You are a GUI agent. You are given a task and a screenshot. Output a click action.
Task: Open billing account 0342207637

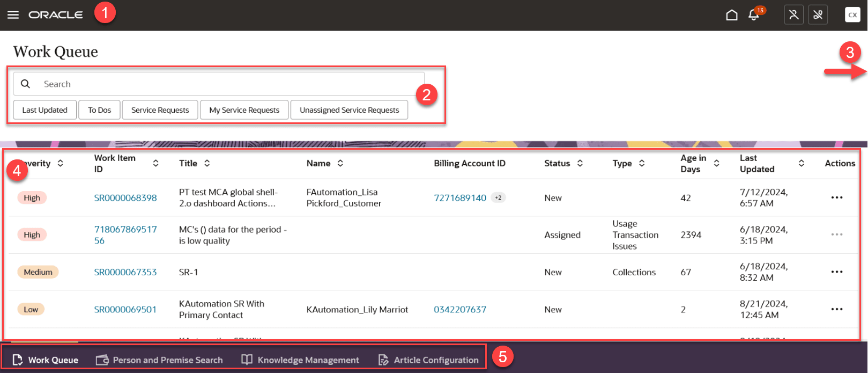click(460, 309)
